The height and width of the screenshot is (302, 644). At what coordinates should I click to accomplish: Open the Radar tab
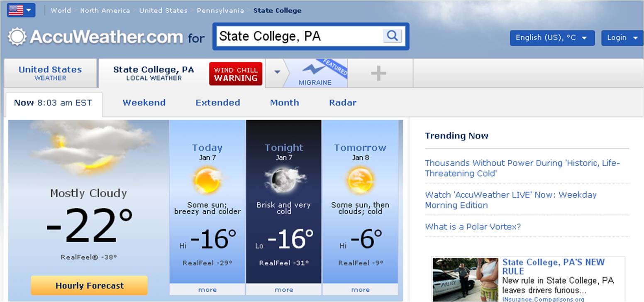(342, 103)
